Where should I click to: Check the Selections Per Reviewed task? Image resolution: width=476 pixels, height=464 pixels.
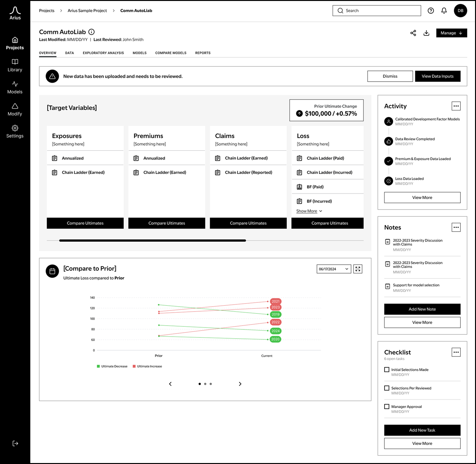click(x=387, y=388)
